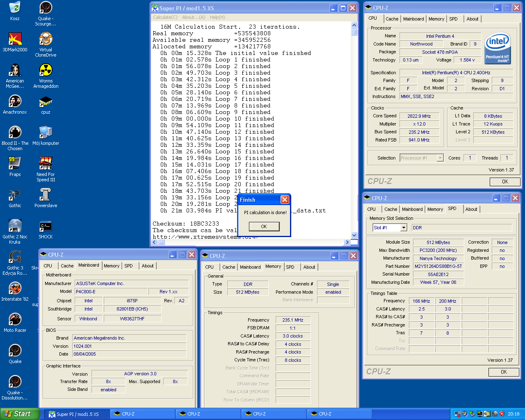Viewport: 525px width, 420px height.
Task: Switch to CPU tab in SPD CPU-Z window
Action: coord(372,209)
